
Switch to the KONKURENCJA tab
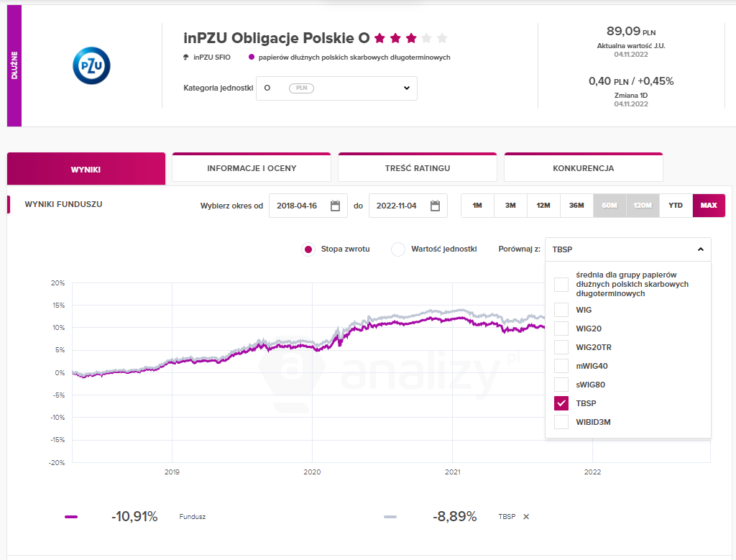point(584,167)
